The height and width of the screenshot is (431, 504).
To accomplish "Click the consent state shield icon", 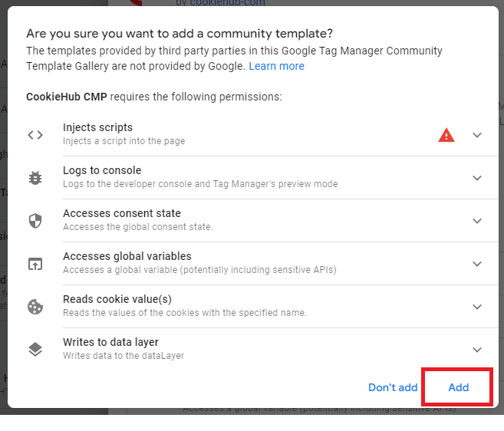I will point(35,221).
